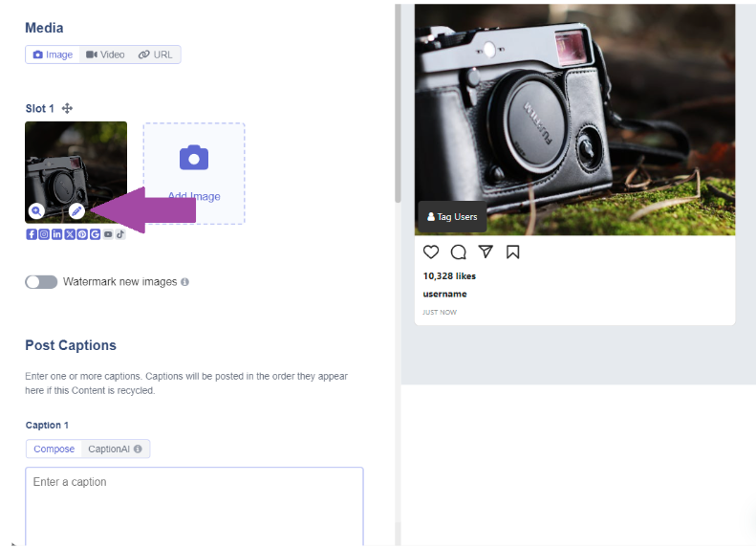The width and height of the screenshot is (756, 548).
Task: Zoom the image with the magnifier icon
Action: coord(36,210)
